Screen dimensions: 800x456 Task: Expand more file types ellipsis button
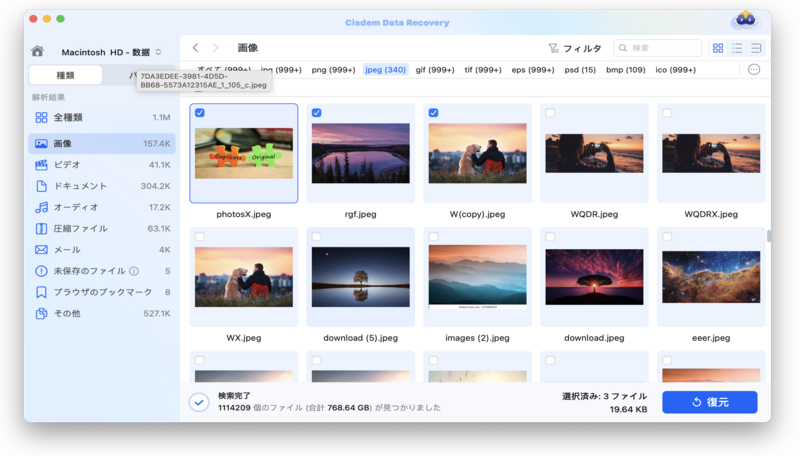754,70
